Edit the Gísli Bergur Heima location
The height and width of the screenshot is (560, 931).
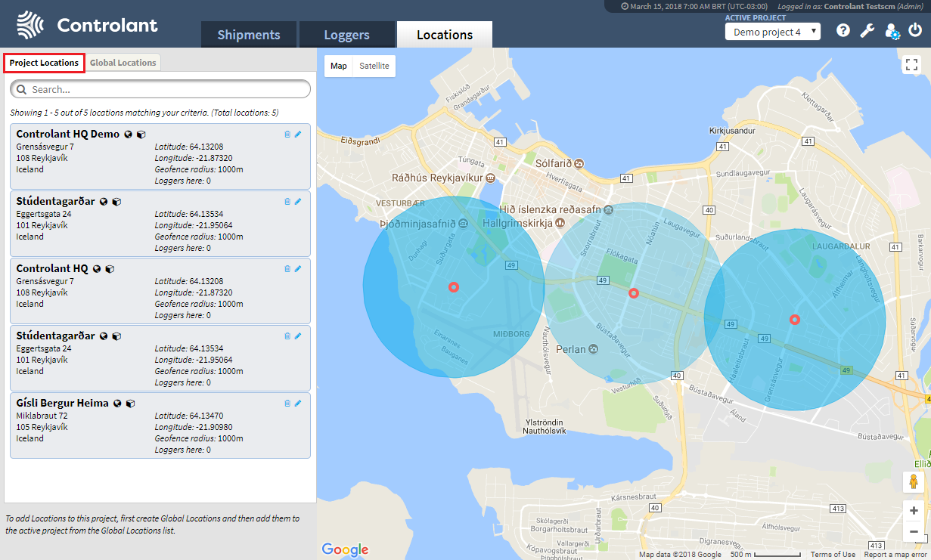coord(298,404)
